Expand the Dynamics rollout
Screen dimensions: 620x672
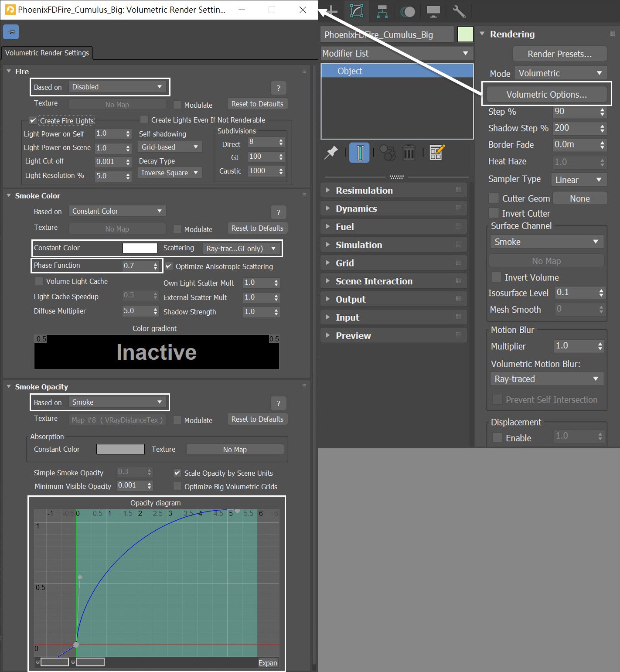(394, 208)
